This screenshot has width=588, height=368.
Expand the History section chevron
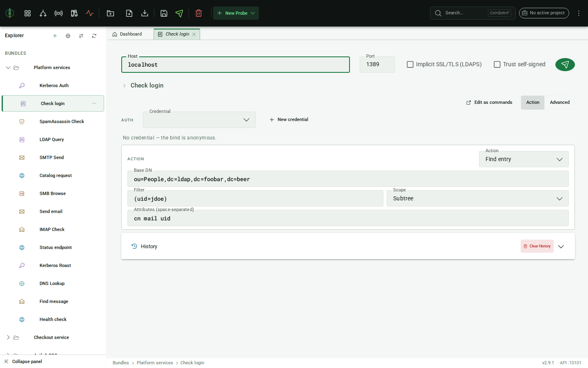click(561, 247)
